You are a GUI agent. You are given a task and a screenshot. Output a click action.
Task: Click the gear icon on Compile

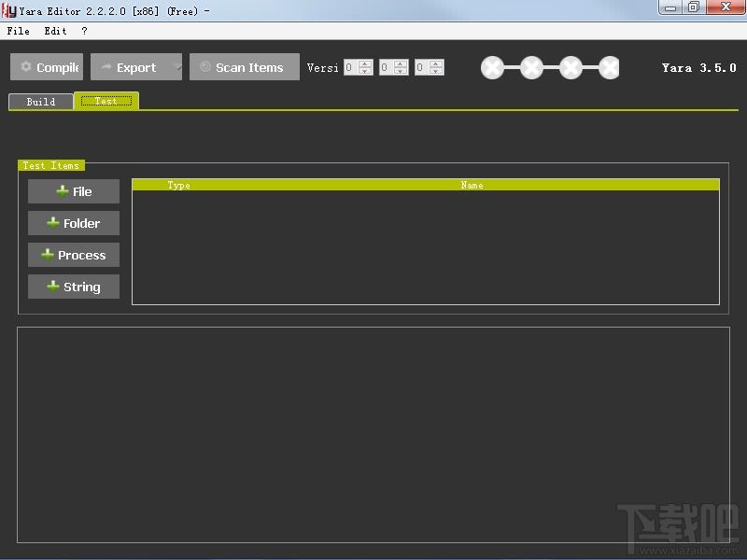point(26,66)
